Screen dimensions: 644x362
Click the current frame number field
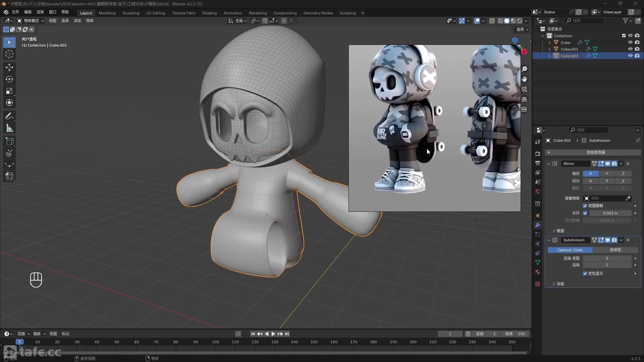pyautogui.click(x=450, y=334)
